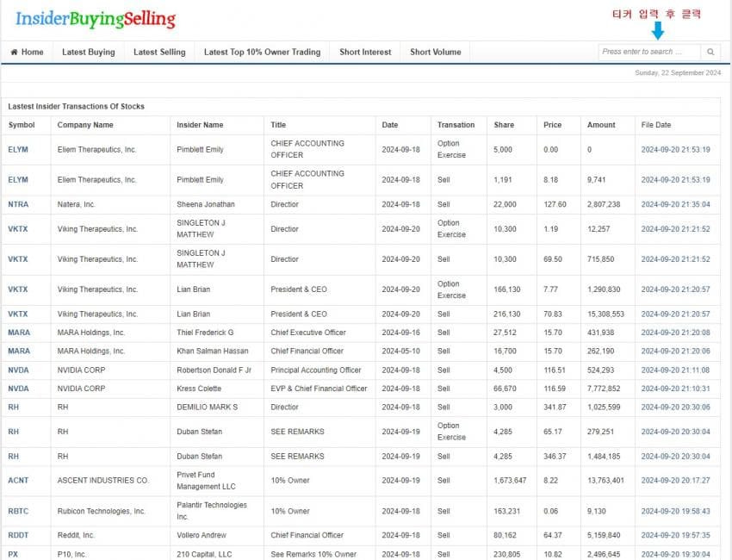Open ELYM symbol in Option Exercise row
This screenshot has width=732, height=560.
[x=18, y=149]
